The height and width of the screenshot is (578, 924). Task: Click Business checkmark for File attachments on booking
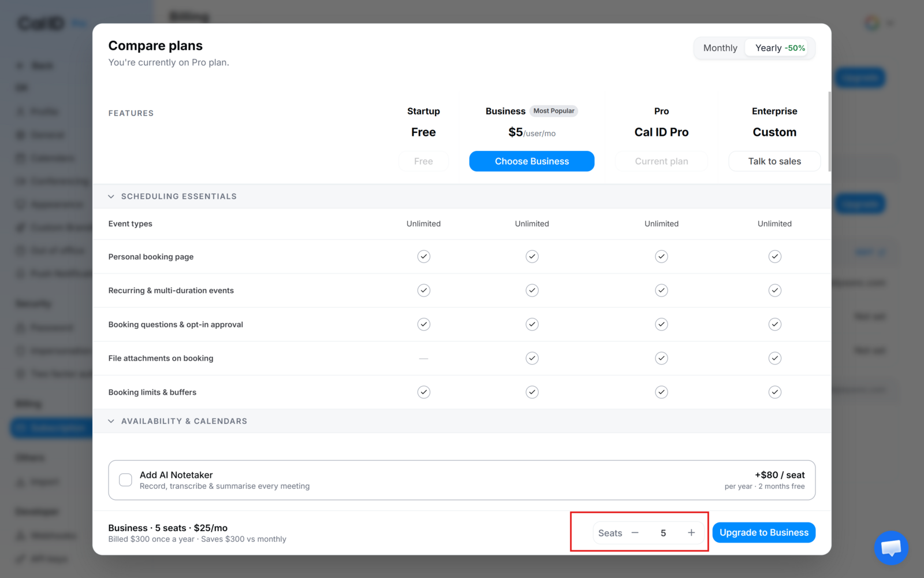tap(532, 358)
